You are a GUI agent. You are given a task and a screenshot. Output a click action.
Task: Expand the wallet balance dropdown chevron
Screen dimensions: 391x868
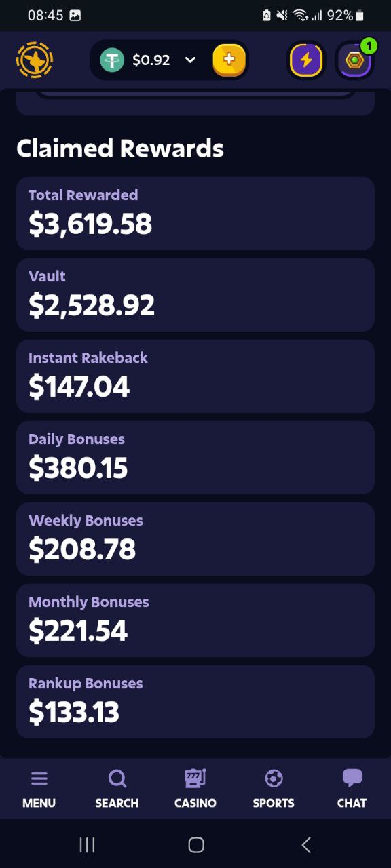[191, 60]
